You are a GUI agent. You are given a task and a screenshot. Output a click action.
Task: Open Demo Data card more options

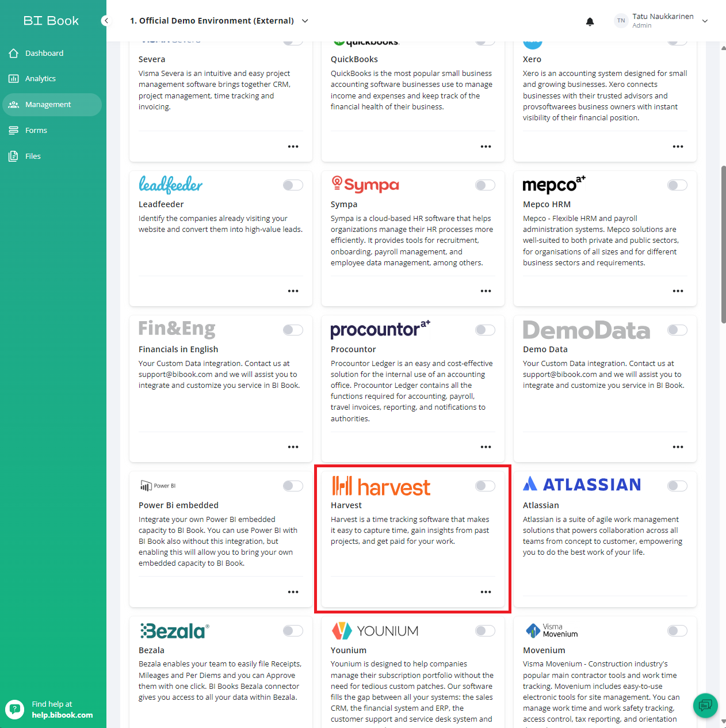pos(678,447)
